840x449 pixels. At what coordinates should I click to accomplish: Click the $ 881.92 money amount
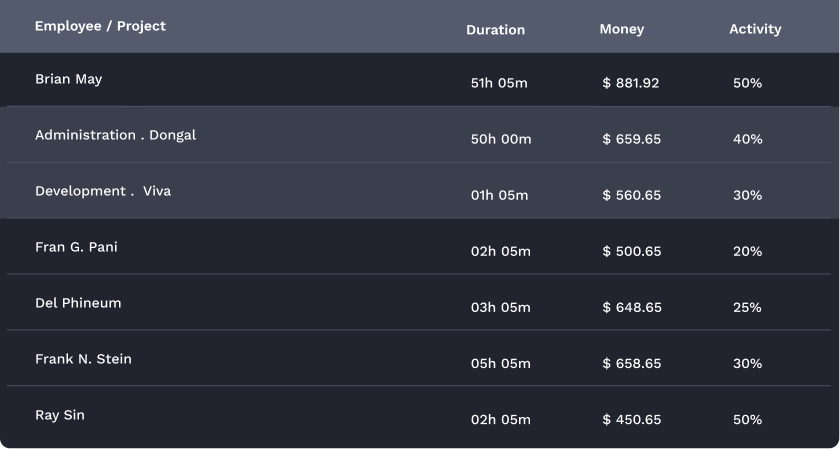631,83
